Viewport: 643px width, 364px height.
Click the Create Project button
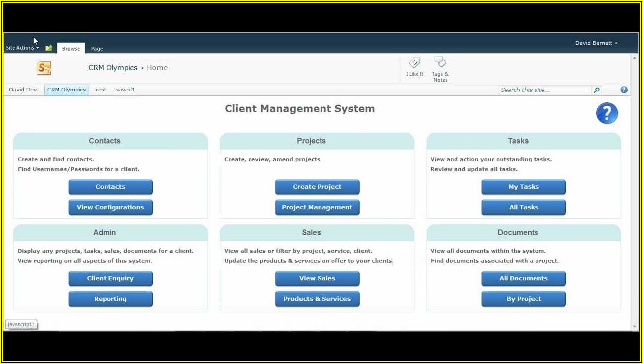click(317, 187)
